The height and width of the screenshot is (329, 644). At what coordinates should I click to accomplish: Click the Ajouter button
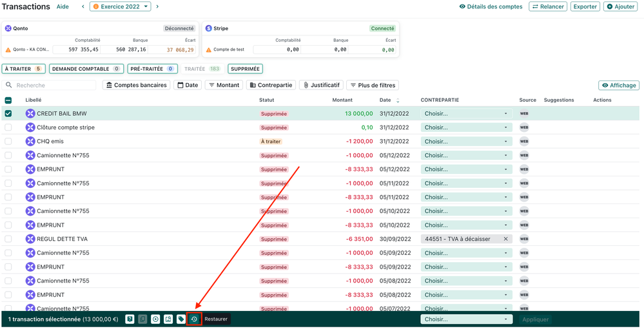click(620, 6)
